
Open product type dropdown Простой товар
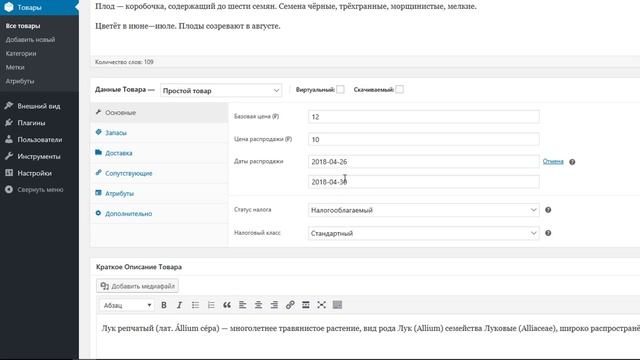221,91
